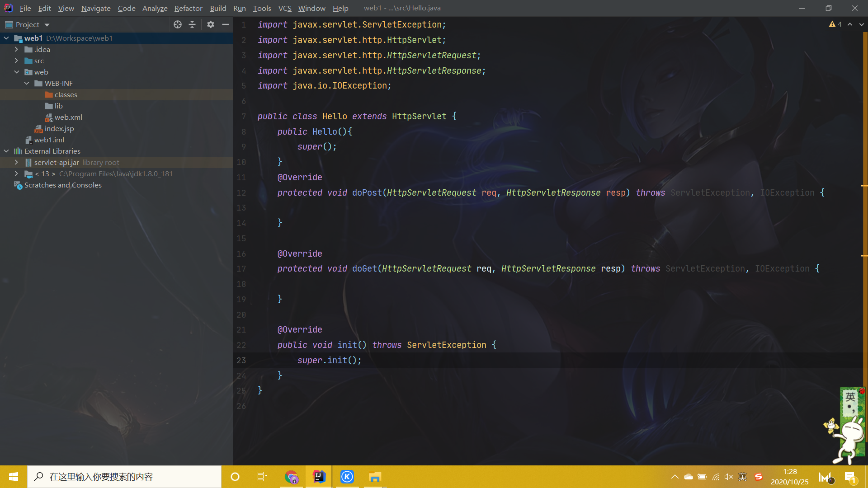Collapse External Libraries node
868x488 pixels.
[x=6, y=151]
